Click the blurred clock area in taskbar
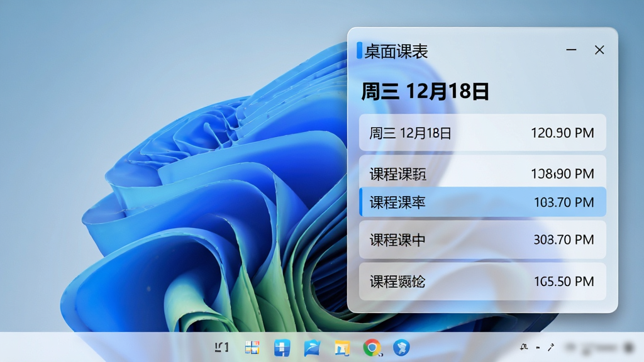The height and width of the screenshot is (362, 644). pyautogui.click(x=599, y=348)
